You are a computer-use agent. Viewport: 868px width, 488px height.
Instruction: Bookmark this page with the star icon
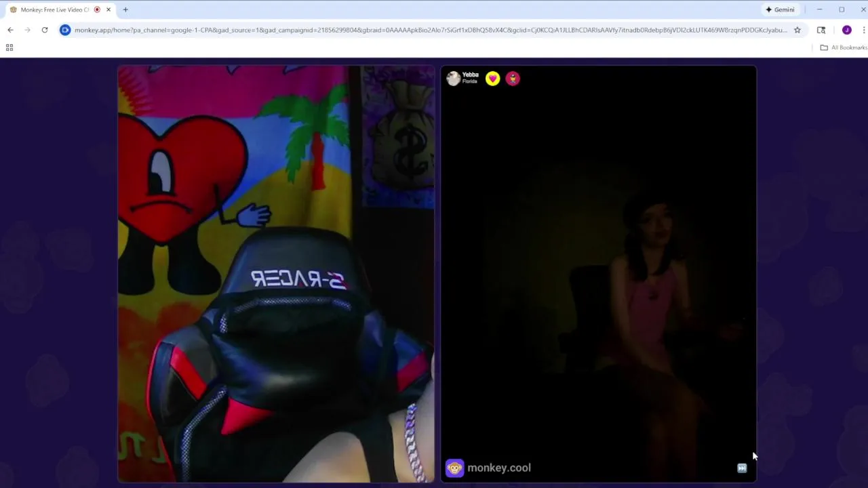[x=797, y=30]
